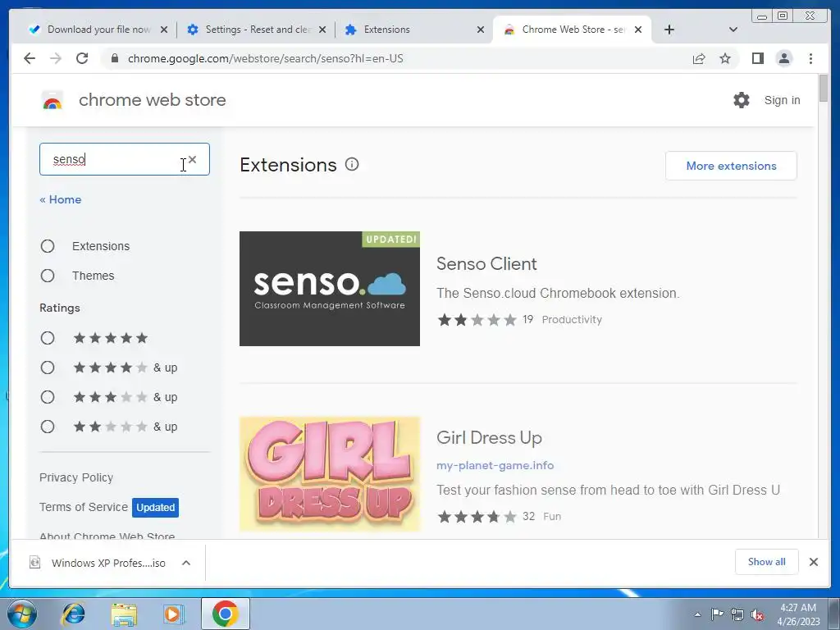Open Windows Media Player from the taskbar
The height and width of the screenshot is (630, 840).
tap(174, 614)
